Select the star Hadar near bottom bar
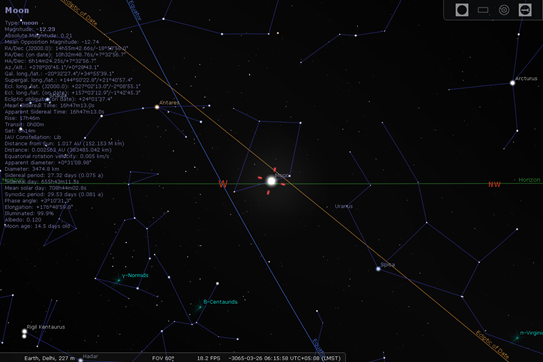Viewport: 543px width, 362px height. point(80,360)
